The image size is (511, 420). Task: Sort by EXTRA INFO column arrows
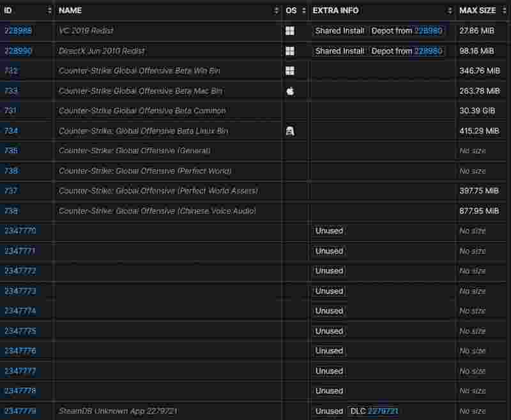tap(449, 11)
